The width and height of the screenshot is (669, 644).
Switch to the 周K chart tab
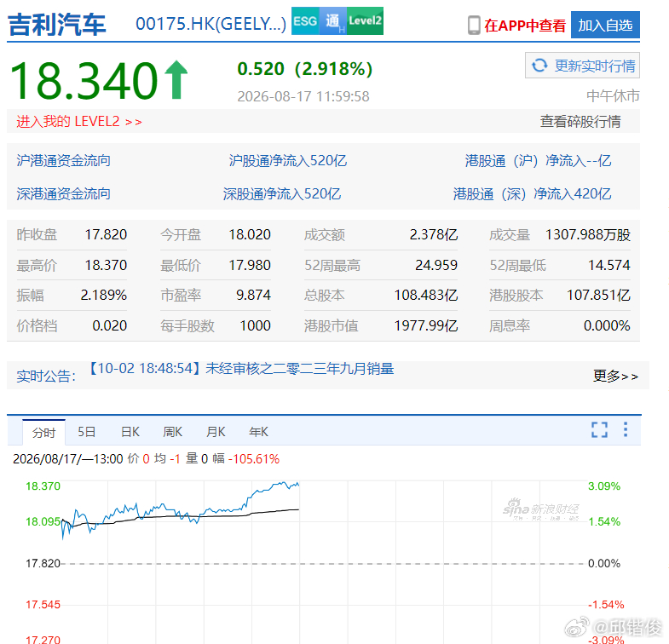tap(172, 432)
